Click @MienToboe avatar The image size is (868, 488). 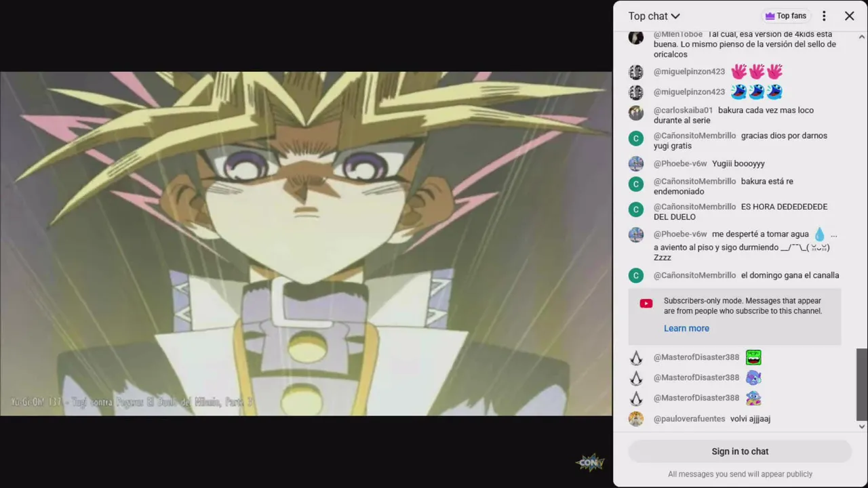(636, 37)
